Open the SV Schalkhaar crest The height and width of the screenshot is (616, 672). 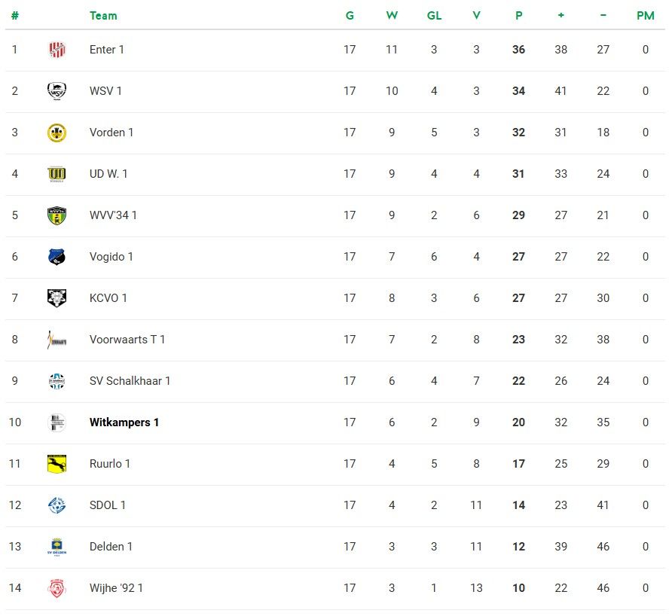[x=57, y=381]
